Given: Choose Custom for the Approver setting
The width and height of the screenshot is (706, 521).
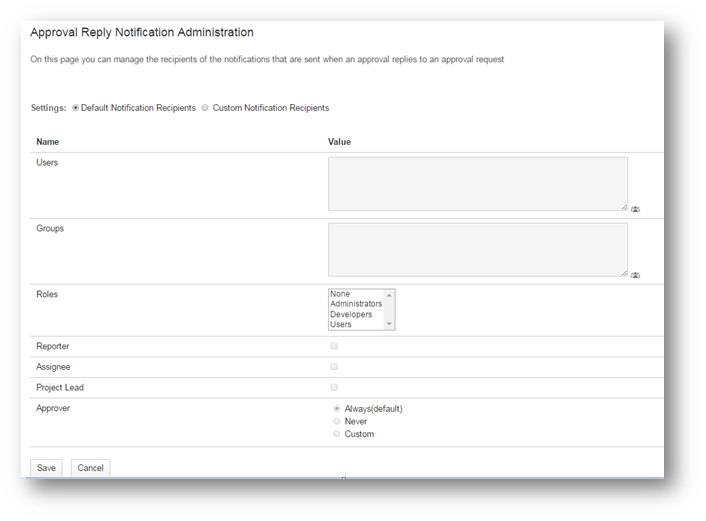Looking at the screenshot, I should (x=337, y=434).
